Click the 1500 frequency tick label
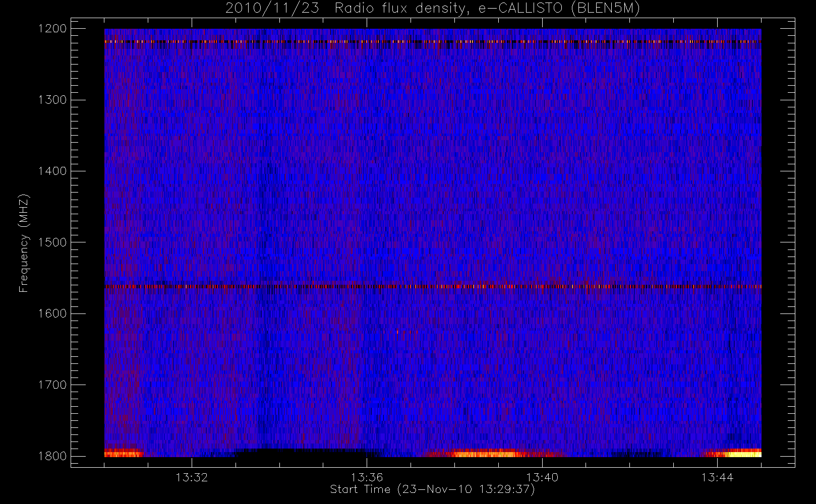 tap(52, 242)
